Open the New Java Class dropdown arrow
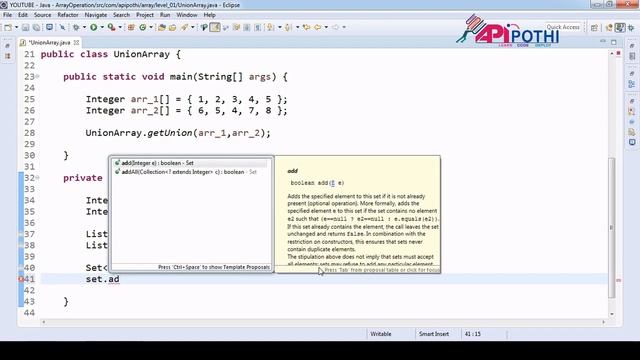The width and height of the screenshot is (640, 360). click(x=151, y=27)
